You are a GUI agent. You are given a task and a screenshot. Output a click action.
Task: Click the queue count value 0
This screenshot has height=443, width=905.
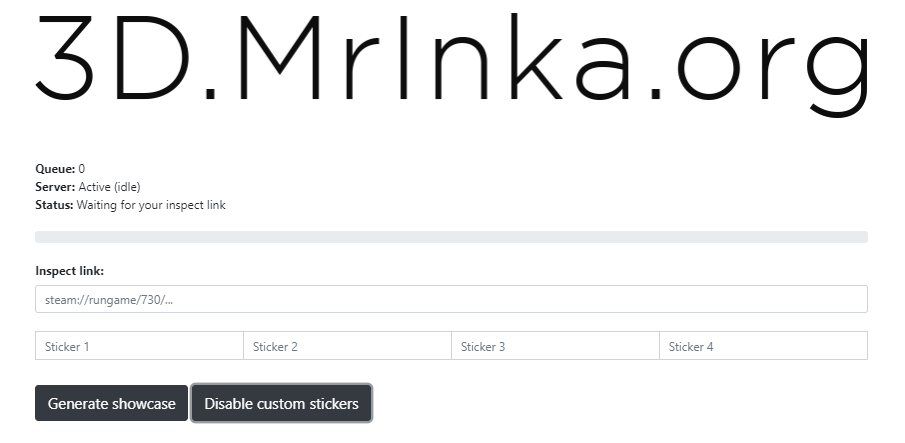click(x=82, y=169)
